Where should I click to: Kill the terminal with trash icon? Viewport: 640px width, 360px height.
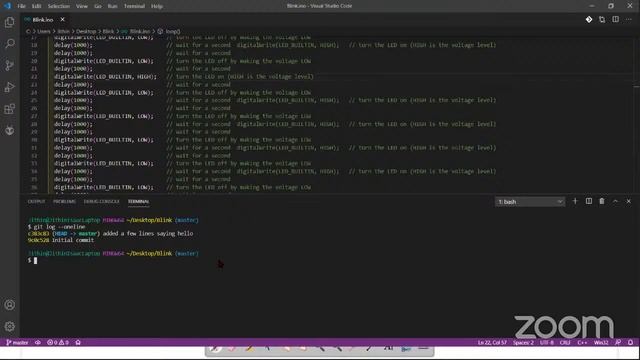pos(602,201)
